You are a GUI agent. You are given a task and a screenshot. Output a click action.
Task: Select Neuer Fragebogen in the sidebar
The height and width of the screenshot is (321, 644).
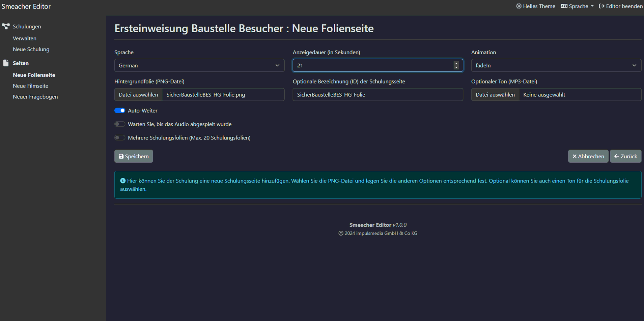pos(35,97)
